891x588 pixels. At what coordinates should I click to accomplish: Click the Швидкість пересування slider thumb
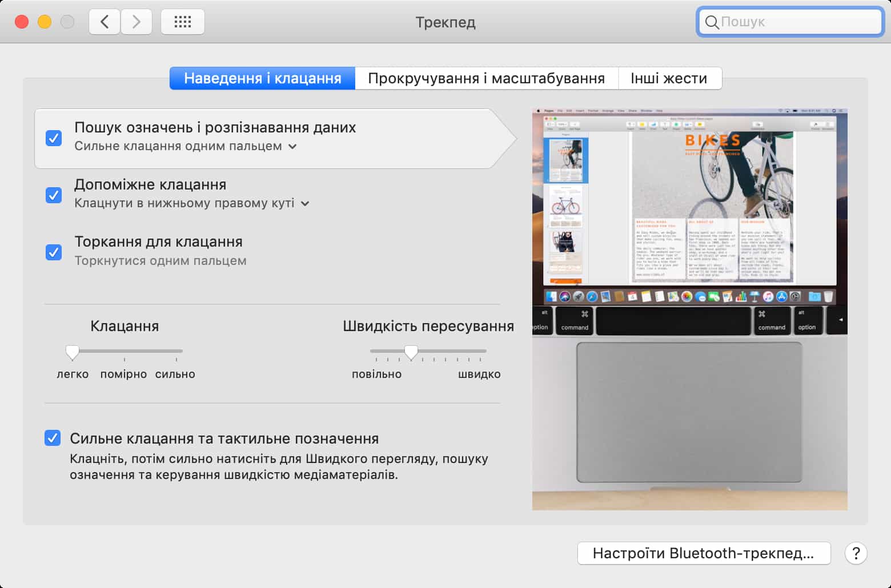point(411,352)
